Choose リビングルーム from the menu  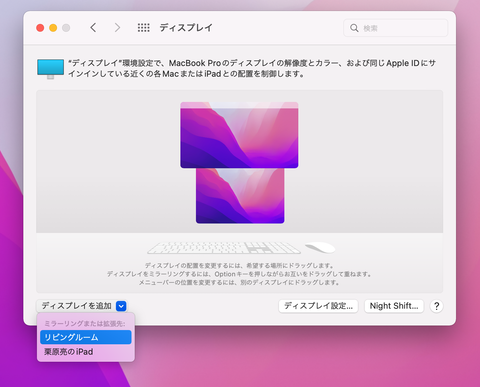point(86,337)
